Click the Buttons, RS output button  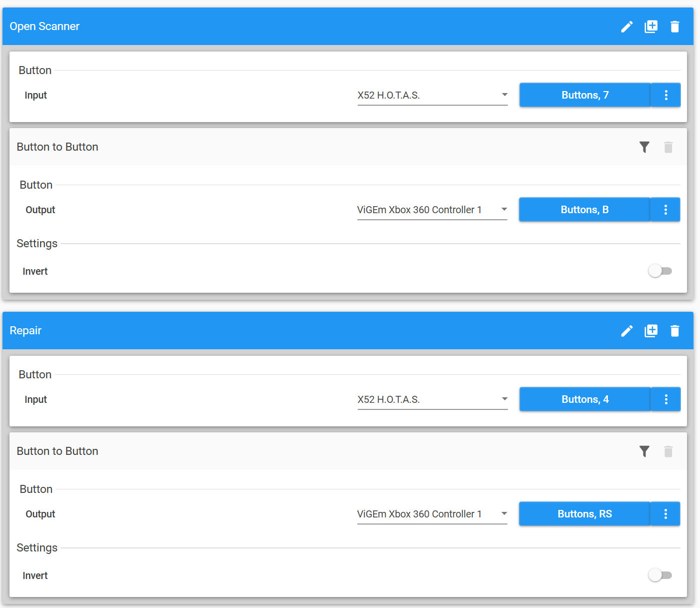(x=584, y=514)
